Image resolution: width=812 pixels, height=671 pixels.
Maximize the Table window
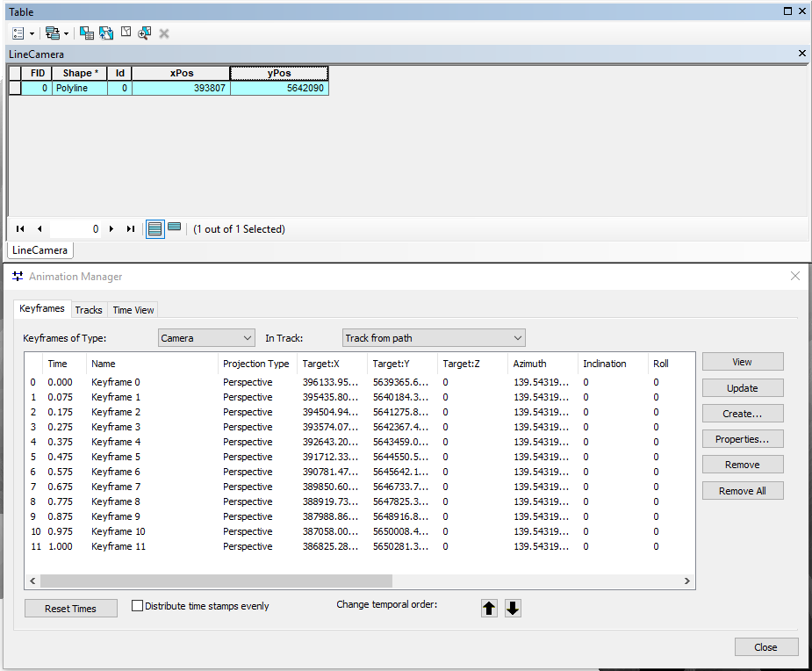[x=787, y=11]
